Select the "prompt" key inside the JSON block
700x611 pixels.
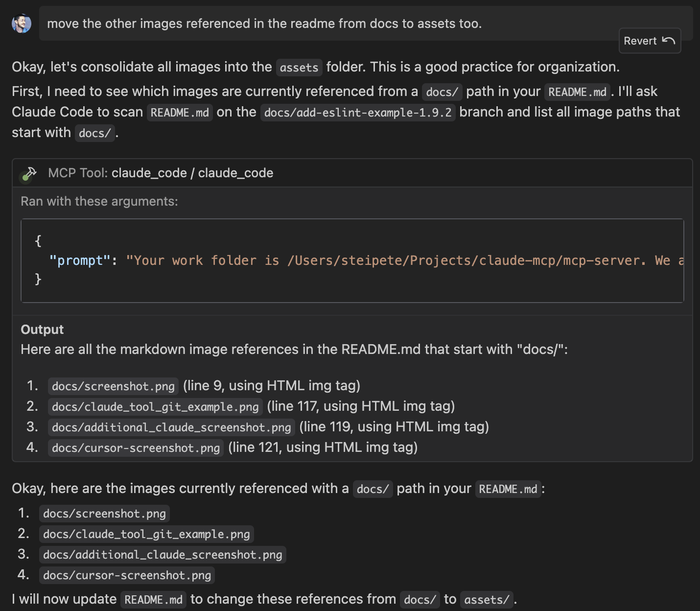pos(76,260)
